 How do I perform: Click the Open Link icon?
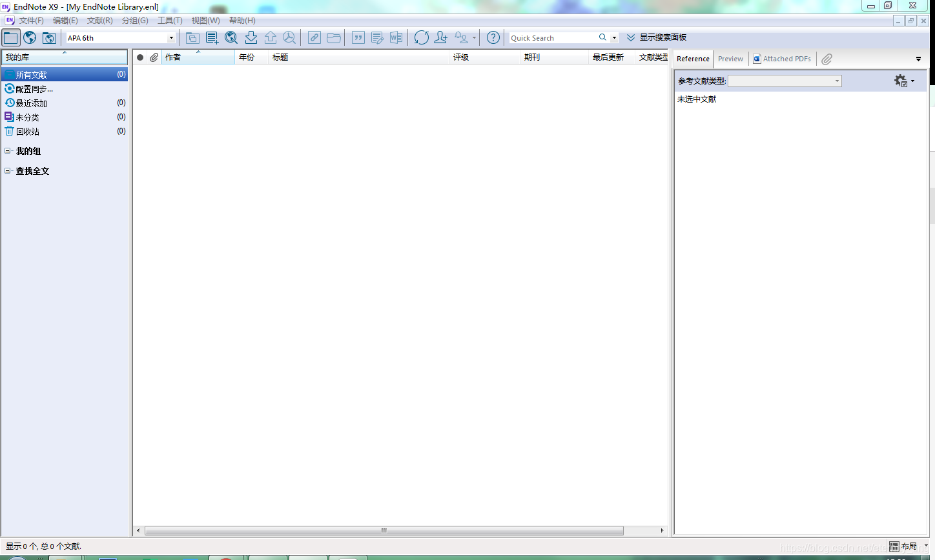pos(314,37)
